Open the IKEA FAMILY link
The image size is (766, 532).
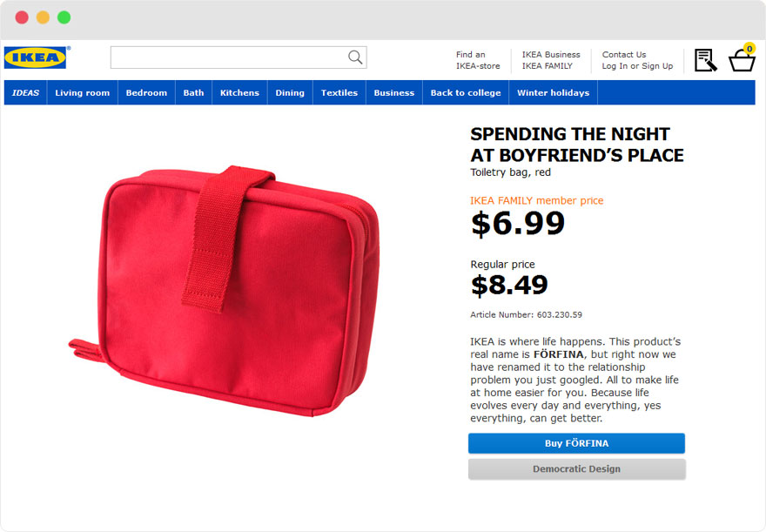pos(547,66)
